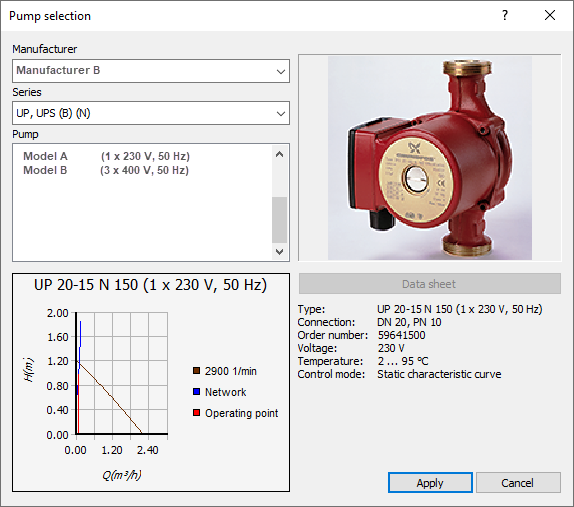Image resolution: width=574 pixels, height=507 pixels.
Task: Click the Cancel button
Action: 518,483
